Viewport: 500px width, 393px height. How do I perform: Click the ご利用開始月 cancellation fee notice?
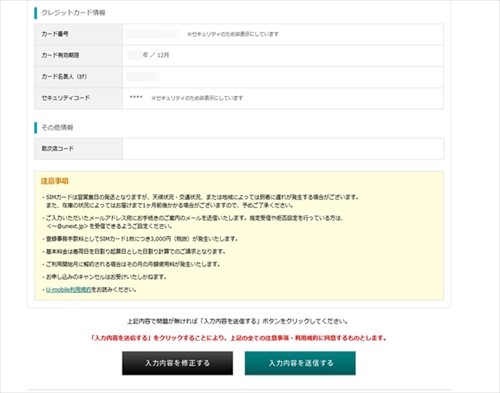tap(131, 264)
